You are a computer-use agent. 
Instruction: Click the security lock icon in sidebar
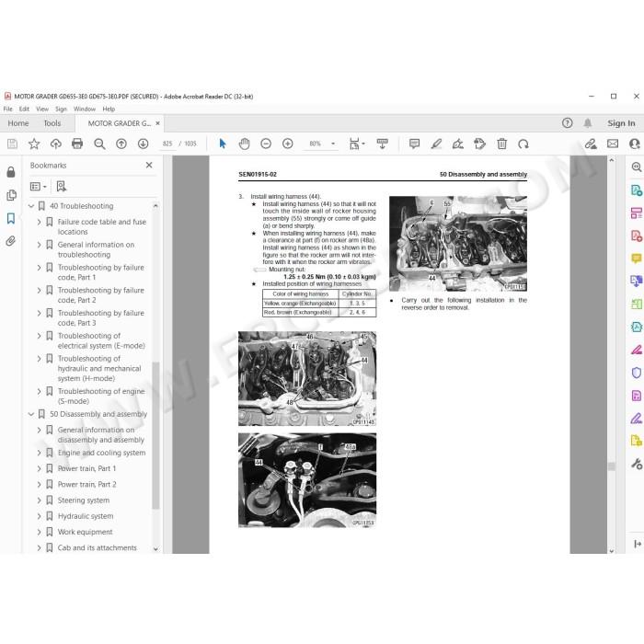(11, 172)
